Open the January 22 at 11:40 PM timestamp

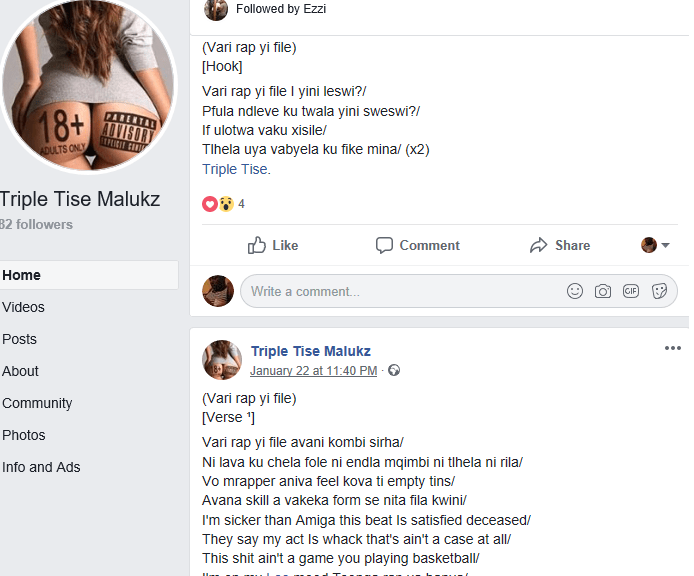(313, 371)
